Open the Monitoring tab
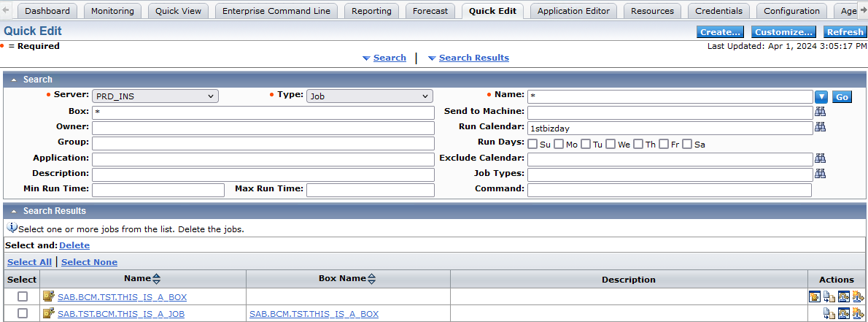This screenshot has height=322, width=868. [x=113, y=11]
